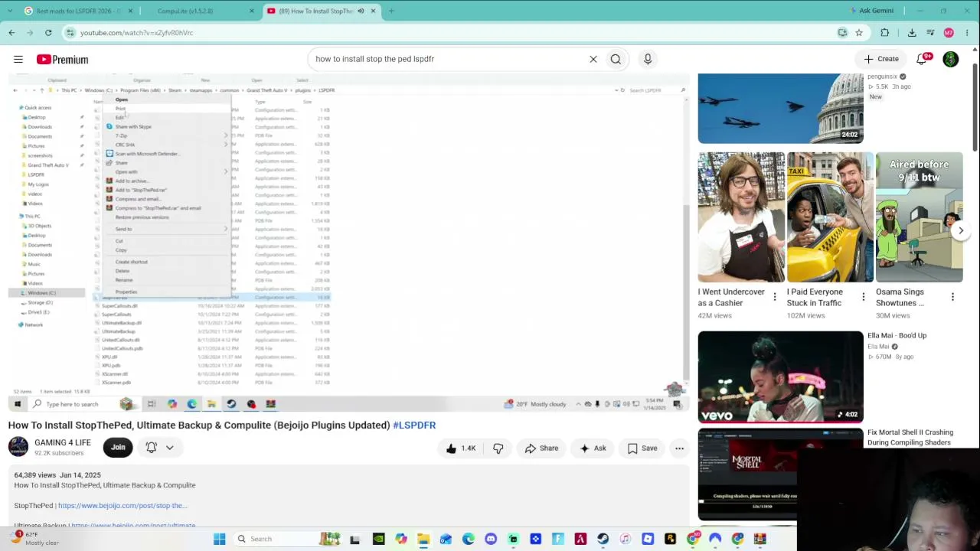Image resolution: width=980 pixels, height=551 pixels.
Task: Follow the bejoijo.com StopThePed link
Action: coord(122,506)
